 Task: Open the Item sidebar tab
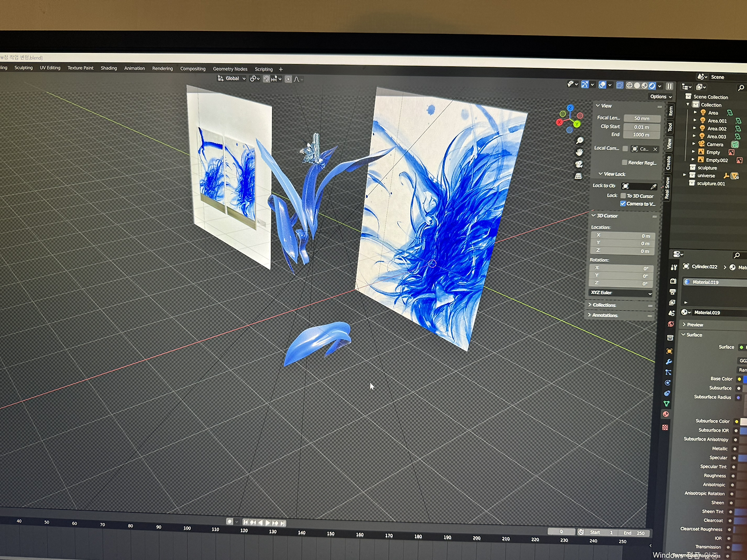point(671,110)
